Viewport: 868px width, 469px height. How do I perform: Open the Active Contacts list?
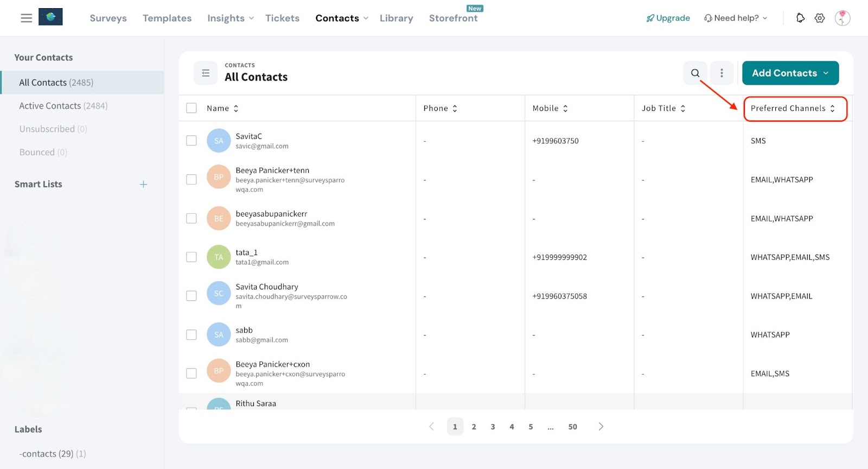(63, 106)
